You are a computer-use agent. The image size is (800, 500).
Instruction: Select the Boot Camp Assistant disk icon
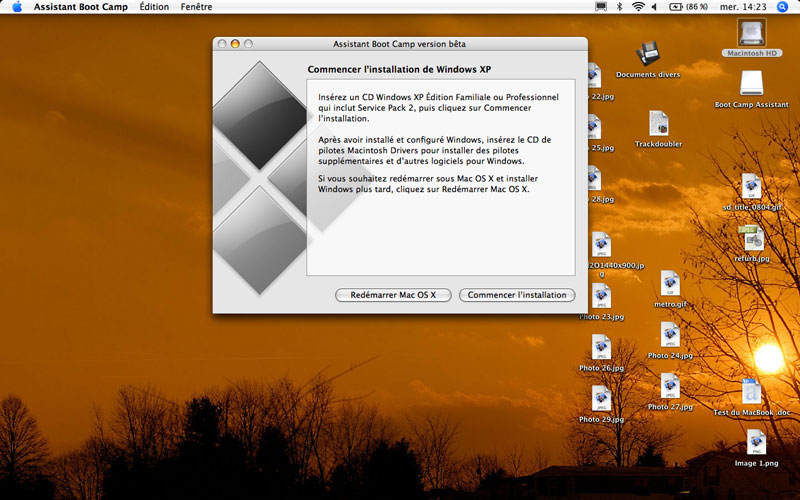pyautogui.click(x=752, y=83)
